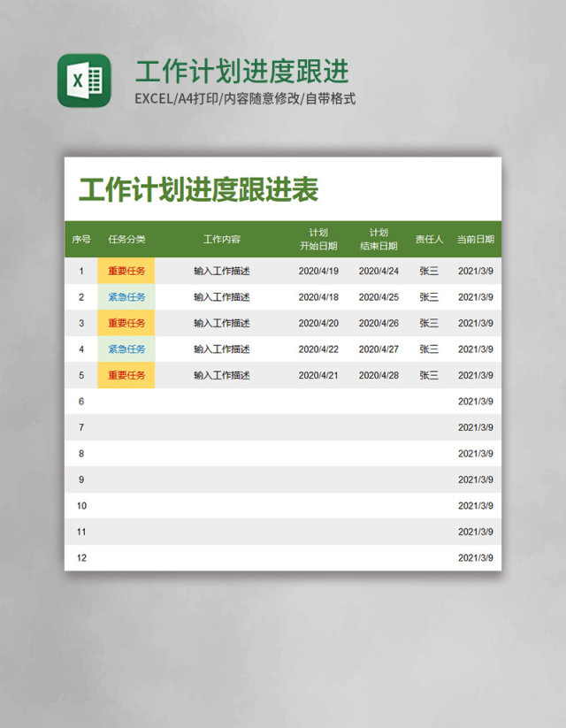The image size is (566, 728).
Task: Select sequence number 7 cell
Action: click(x=81, y=427)
